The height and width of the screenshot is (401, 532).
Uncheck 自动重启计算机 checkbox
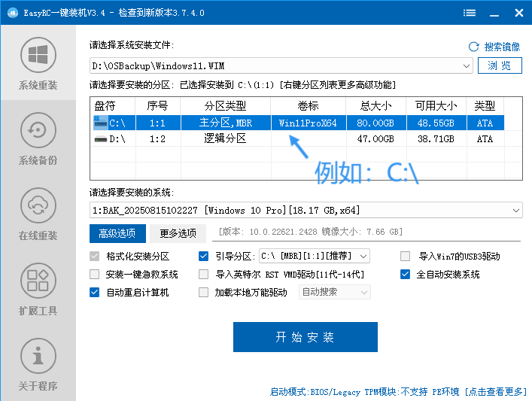click(x=95, y=293)
